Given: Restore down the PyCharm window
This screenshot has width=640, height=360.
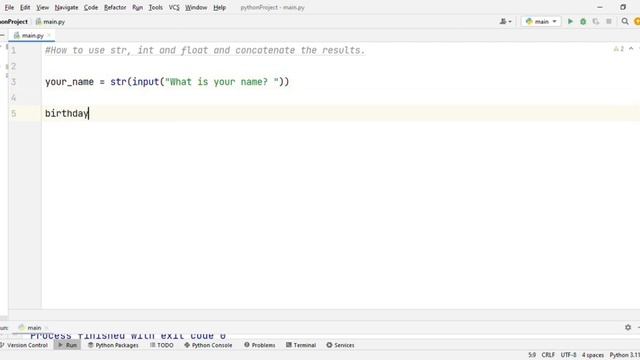Looking at the screenshot, I should click(623, 7).
